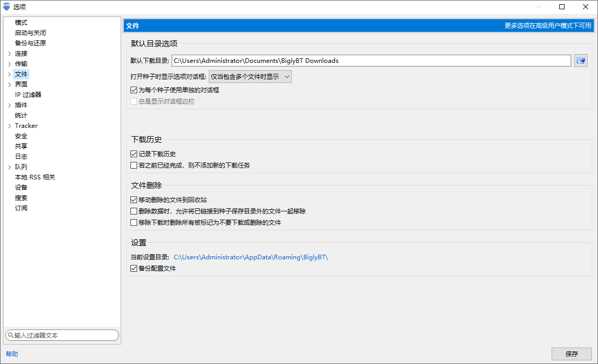Viewport: 598px width, 364px height.
Task: Select 安全 in the options tree
Action: tap(21, 136)
